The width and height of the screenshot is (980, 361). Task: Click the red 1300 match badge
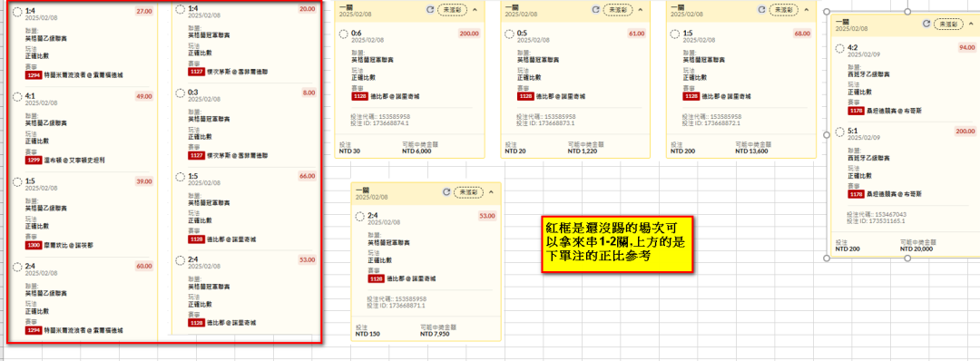[x=34, y=246]
